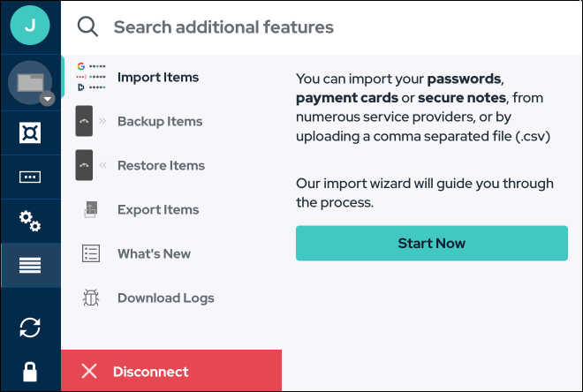Select the additional features list icon
Image resolution: width=583 pixels, height=392 pixels.
click(30, 265)
